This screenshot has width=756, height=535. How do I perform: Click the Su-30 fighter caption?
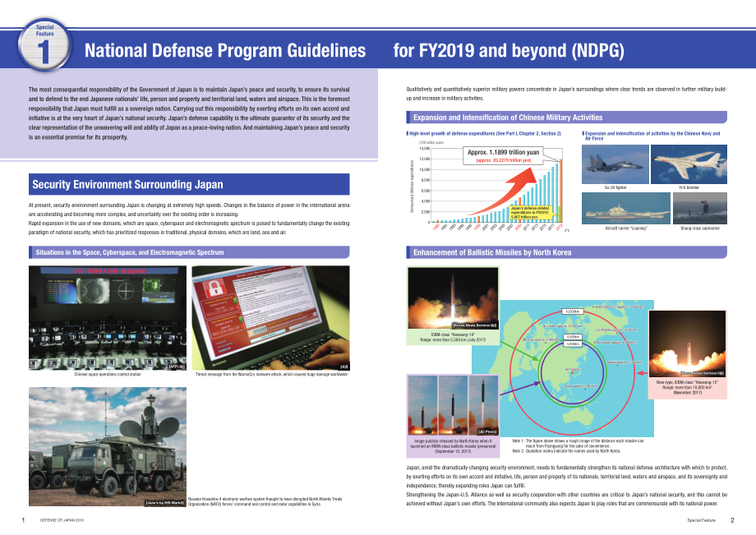pyautogui.click(x=615, y=187)
